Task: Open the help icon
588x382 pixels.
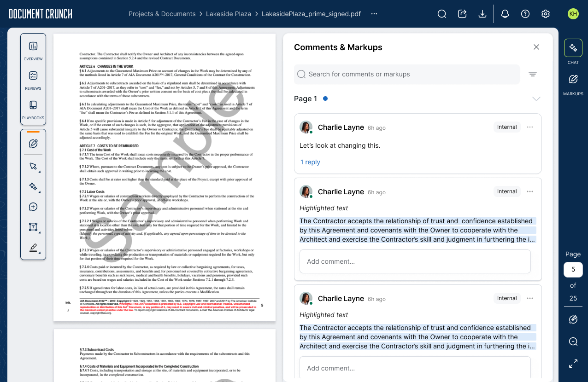Action: (525, 14)
